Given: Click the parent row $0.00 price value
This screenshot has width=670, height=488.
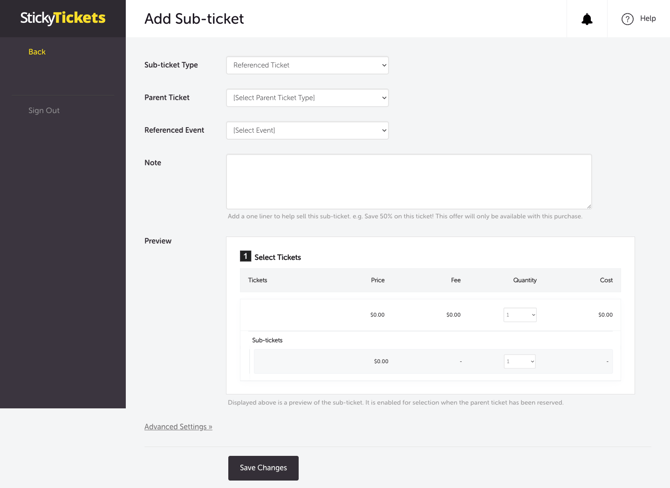Looking at the screenshot, I should [x=377, y=315].
